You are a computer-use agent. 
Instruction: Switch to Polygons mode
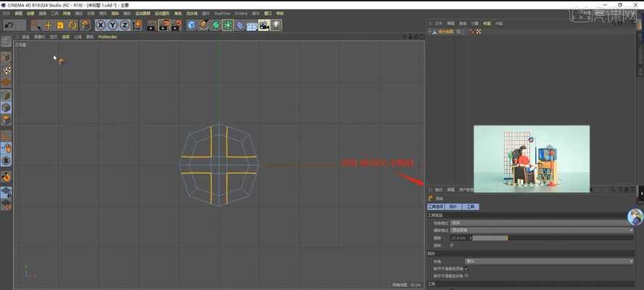tap(6, 120)
